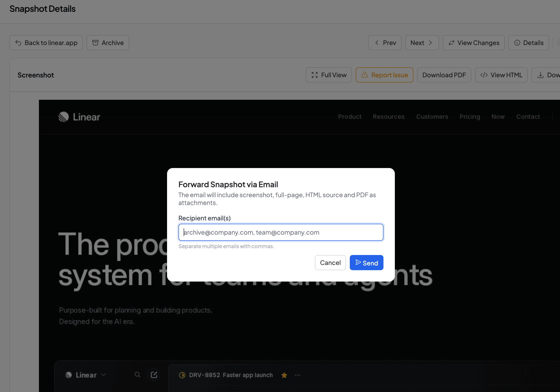Click Now in the Linear nav
Screen dimensions: 560x392
[498, 117]
